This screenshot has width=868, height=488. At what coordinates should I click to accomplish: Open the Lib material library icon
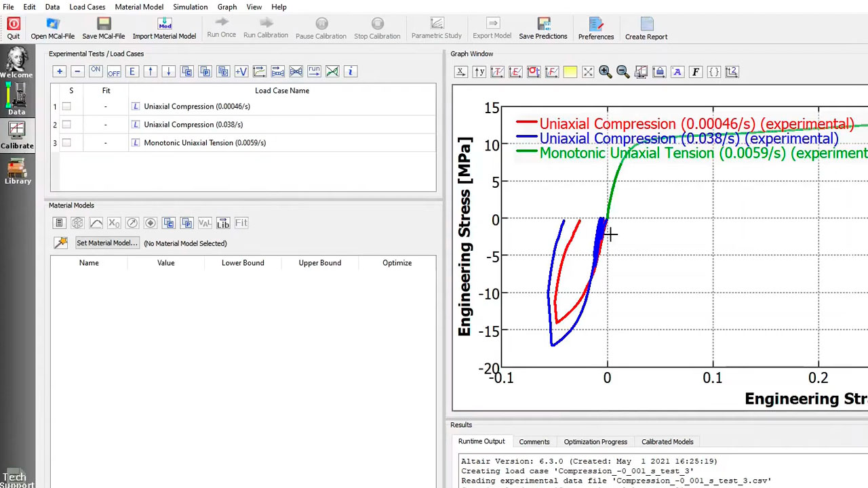pyautogui.click(x=222, y=223)
